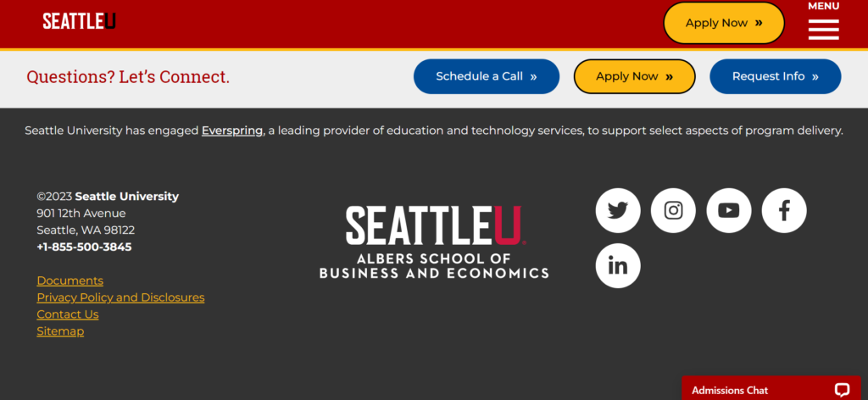
Task: Click the chat bubble icon in Admissions Chat
Action: tap(842, 390)
